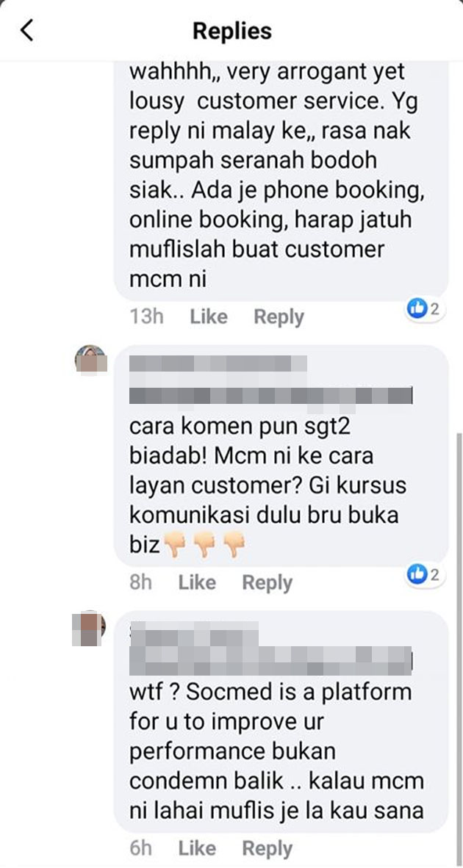Screen dimensions: 463x868
Task: Open likes count on the 13h comment
Action: coord(423,309)
